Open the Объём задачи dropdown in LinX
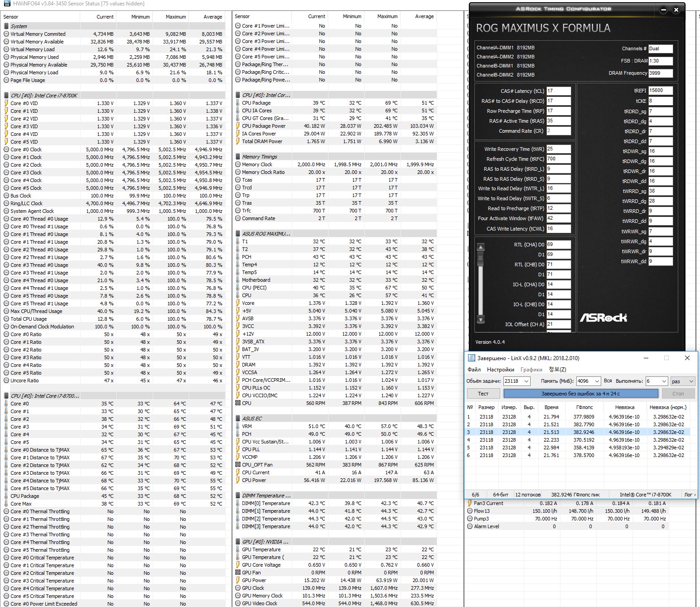 pyautogui.click(x=526, y=381)
